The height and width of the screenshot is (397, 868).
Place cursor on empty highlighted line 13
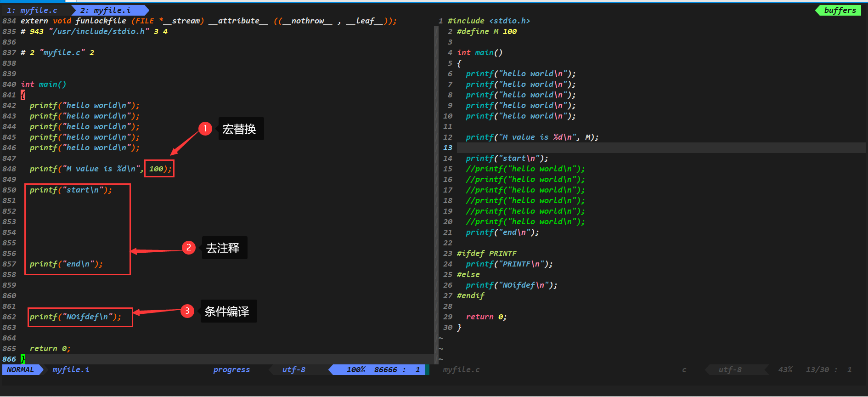(661, 148)
